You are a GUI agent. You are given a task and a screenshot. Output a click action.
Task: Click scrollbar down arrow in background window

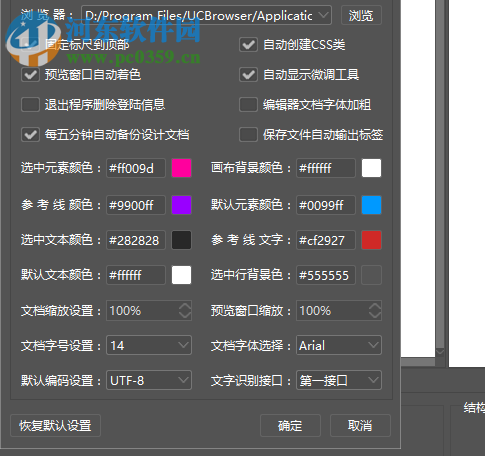[440, 352]
